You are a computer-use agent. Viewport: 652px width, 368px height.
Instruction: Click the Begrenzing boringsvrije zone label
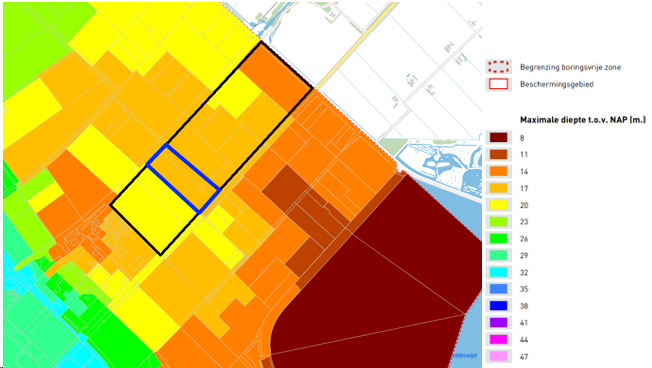pyautogui.click(x=570, y=67)
